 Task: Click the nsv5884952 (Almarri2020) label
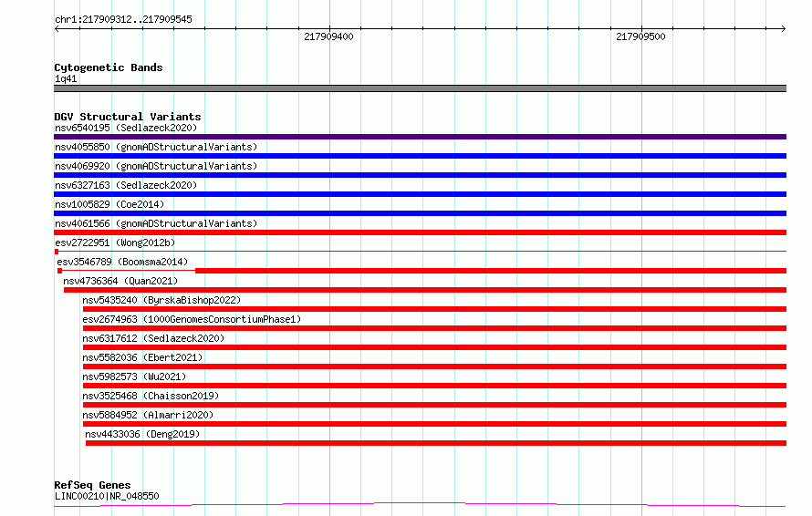(148, 415)
